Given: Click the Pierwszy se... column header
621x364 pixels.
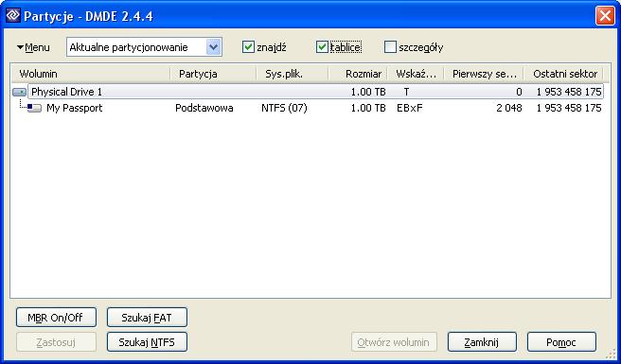Looking at the screenshot, I should click(x=484, y=74).
